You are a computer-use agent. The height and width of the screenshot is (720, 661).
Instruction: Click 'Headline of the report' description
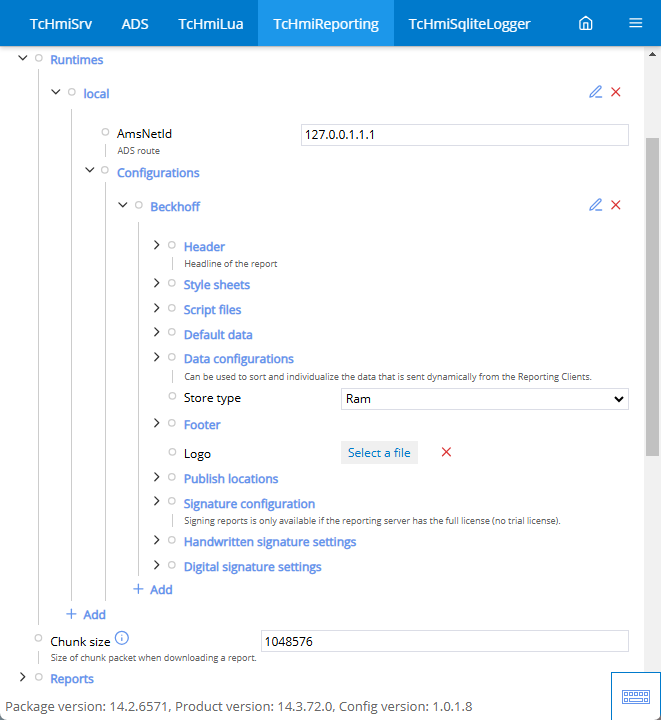(x=230, y=264)
